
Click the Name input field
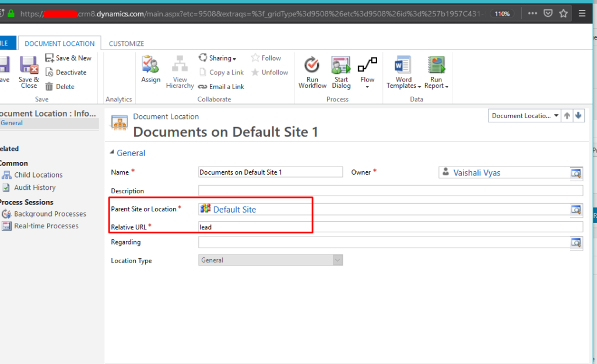click(x=271, y=172)
